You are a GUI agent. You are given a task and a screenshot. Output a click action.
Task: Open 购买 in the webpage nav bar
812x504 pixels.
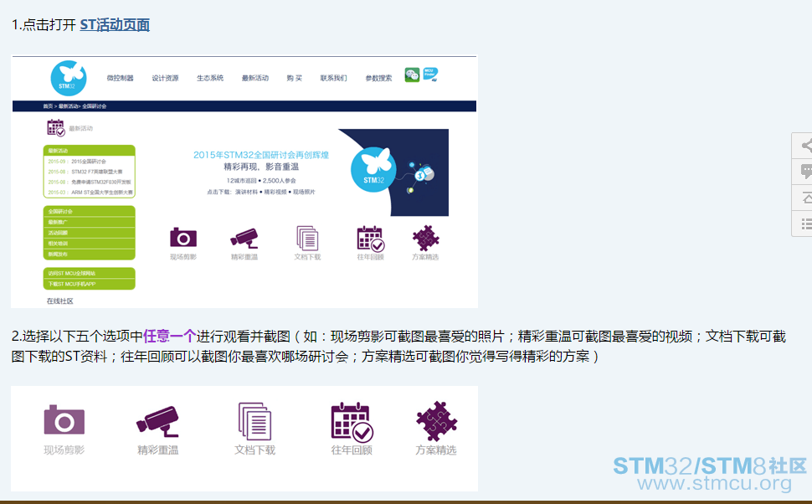coord(294,78)
